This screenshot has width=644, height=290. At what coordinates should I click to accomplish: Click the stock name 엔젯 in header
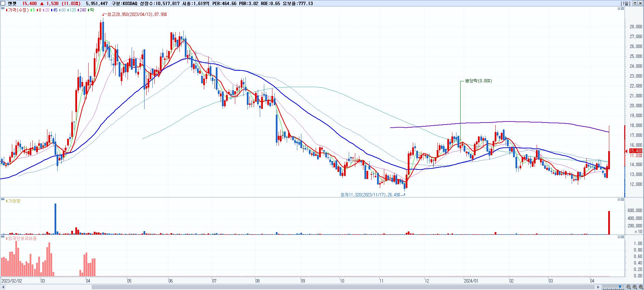[12, 3]
